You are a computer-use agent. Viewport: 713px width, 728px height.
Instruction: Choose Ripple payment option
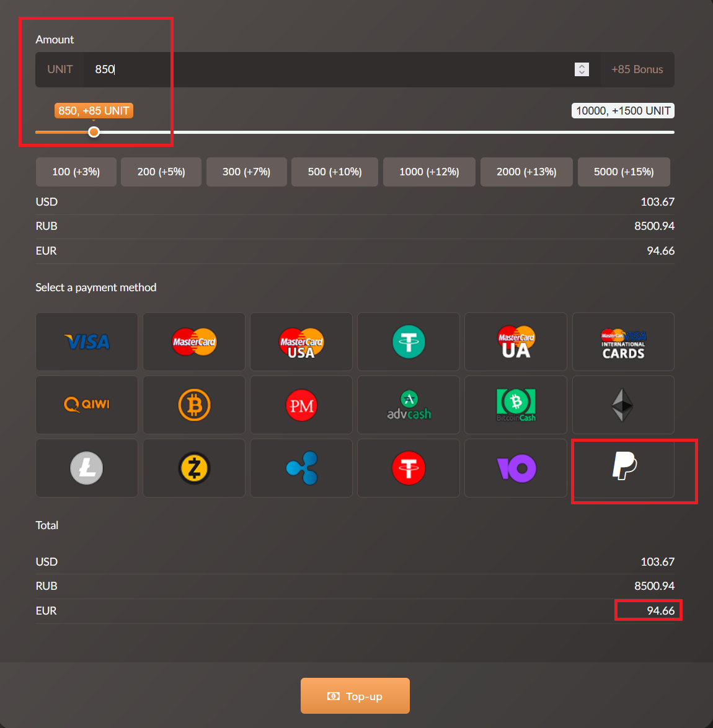tap(301, 468)
